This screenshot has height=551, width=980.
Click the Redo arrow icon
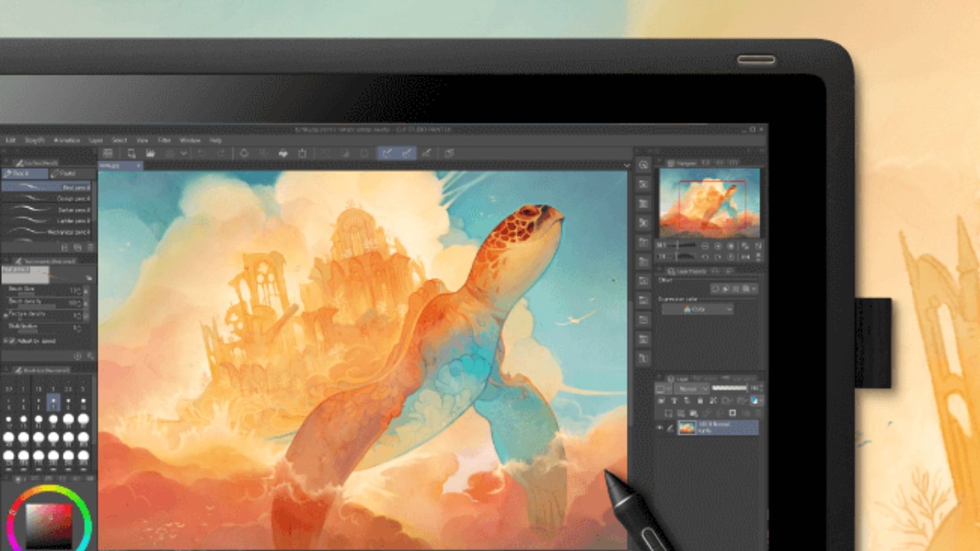[x=221, y=153]
